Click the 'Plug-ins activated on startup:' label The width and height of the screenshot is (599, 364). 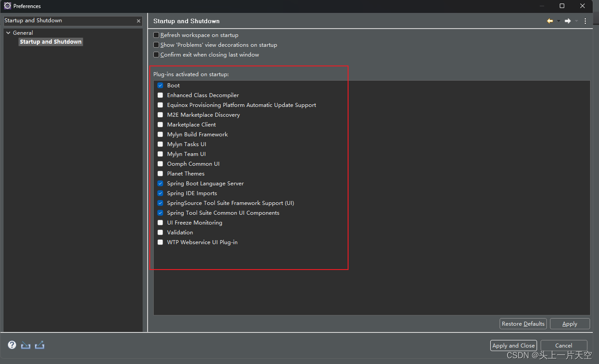tap(191, 74)
